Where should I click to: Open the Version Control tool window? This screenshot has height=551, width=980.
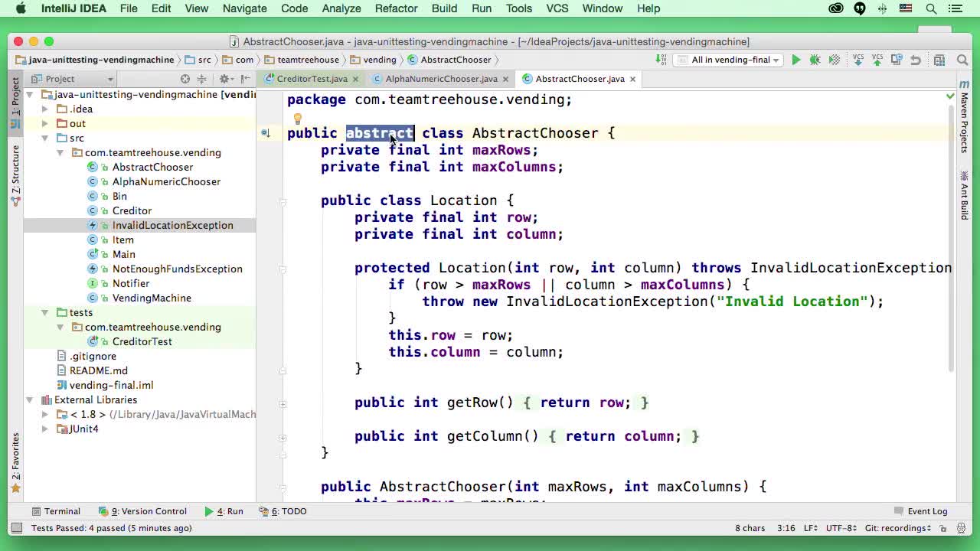pyautogui.click(x=145, y=511)
